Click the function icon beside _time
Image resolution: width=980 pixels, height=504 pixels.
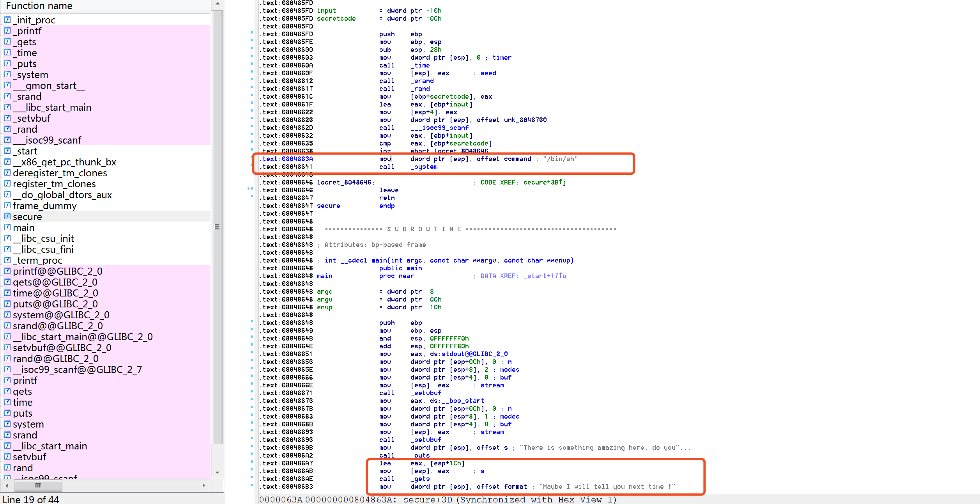click(7, 52)
